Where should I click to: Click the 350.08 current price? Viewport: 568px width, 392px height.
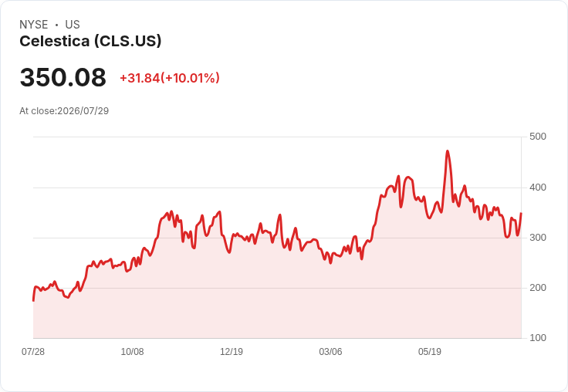pos(63,77)
